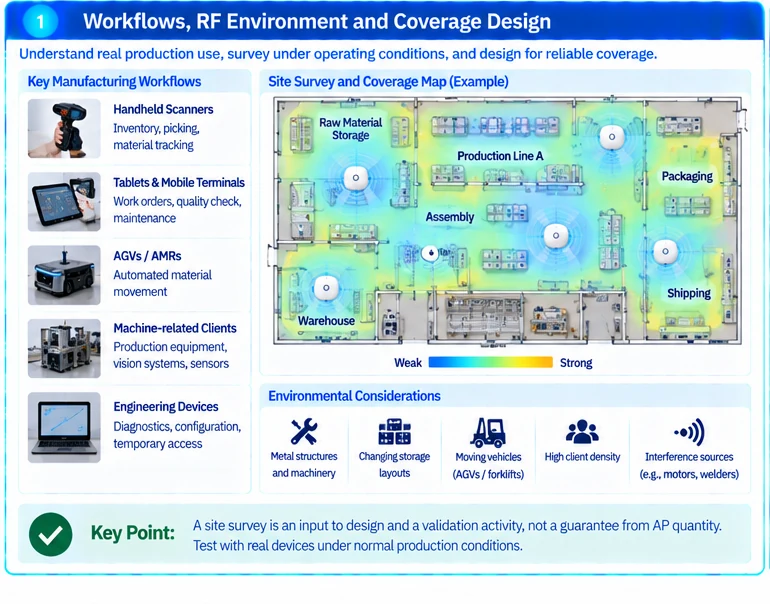Click the Packaging map label

click(687, 176)
